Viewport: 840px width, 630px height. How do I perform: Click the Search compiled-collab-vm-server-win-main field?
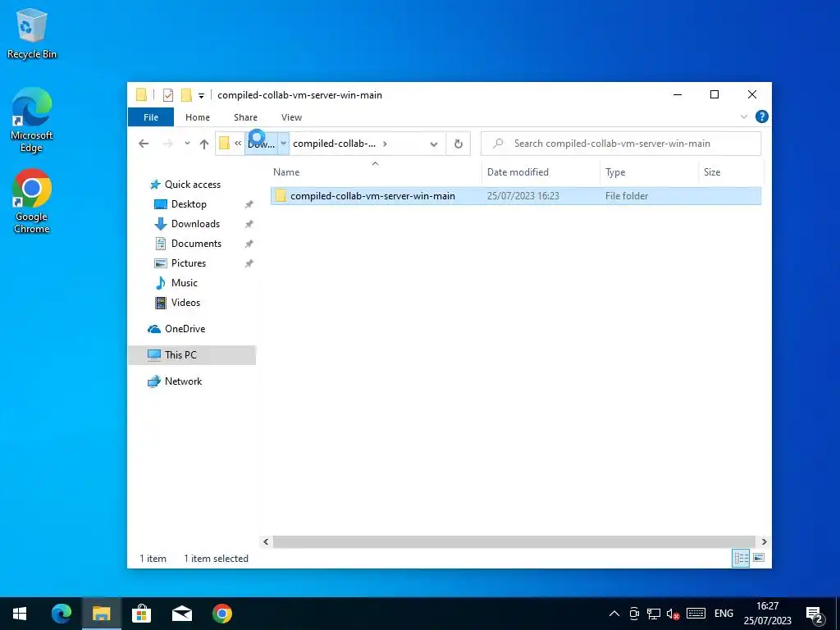point(621,144)
